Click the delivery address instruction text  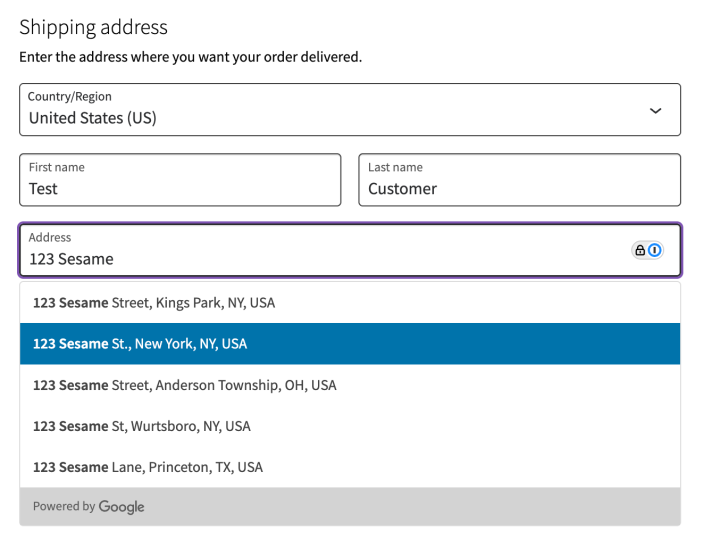pyautogui.click(x=190, y=57)
